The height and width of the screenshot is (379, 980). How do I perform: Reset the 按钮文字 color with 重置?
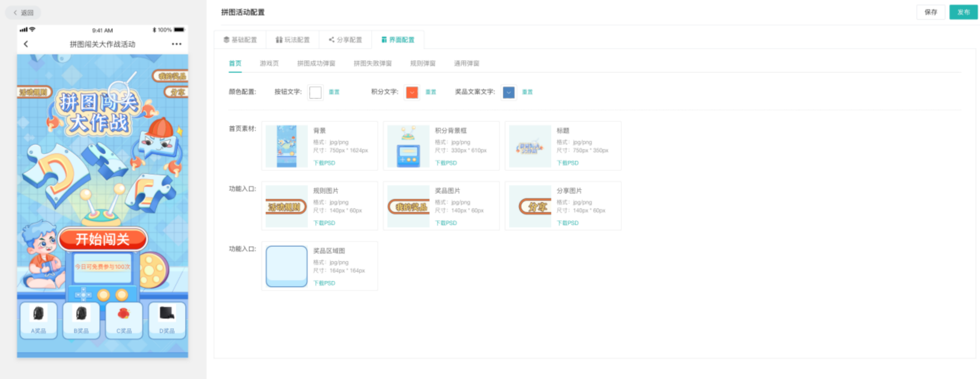coord(334,92)
